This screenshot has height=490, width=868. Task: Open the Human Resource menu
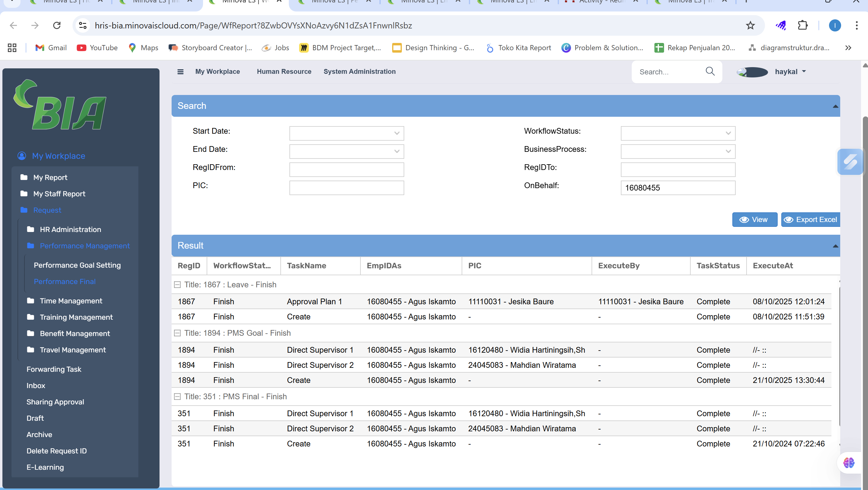click(x=284, y=71)
